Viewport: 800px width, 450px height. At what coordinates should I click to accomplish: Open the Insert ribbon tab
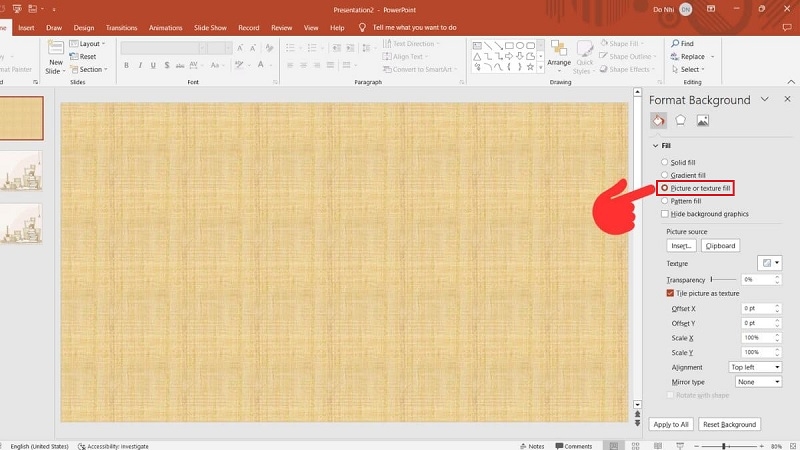[x=26, y=28]
